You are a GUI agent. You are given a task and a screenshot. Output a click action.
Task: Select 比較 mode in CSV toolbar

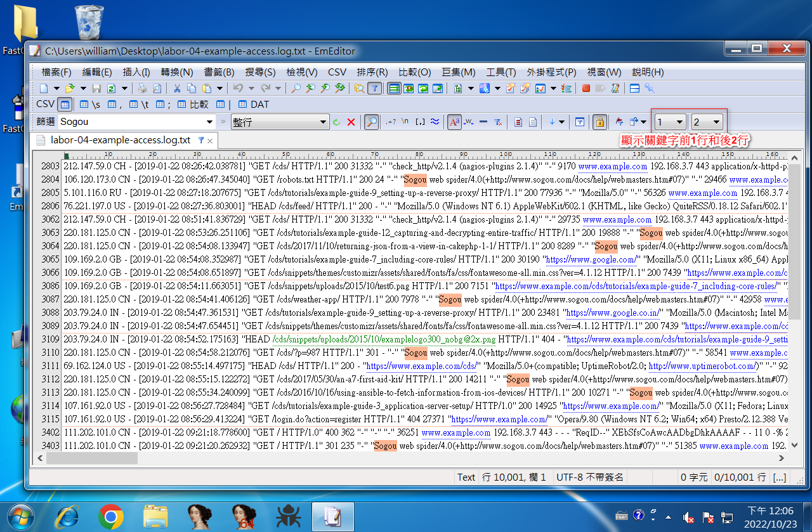click(x=193, y=105)
